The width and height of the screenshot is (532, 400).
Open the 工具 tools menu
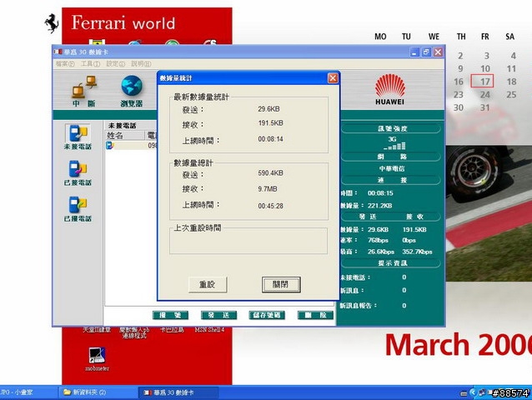[90, 63]
